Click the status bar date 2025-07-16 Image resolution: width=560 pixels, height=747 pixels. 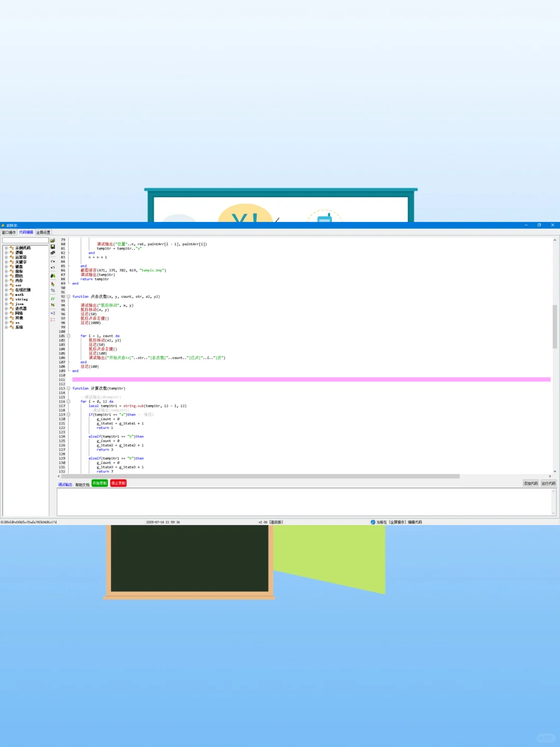coord(163,522)
